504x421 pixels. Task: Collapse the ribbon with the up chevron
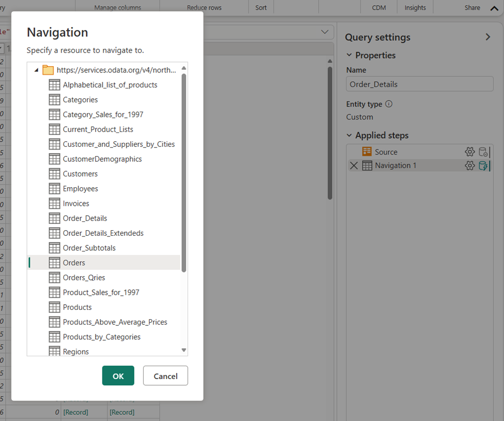494,8
